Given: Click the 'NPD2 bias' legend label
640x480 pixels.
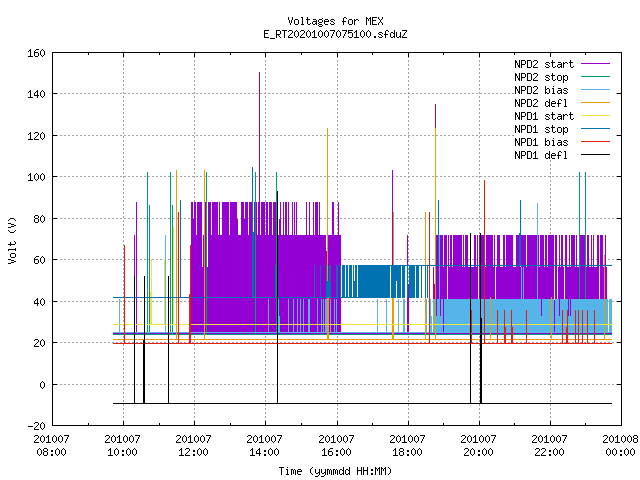Looking at the screenshot, I should click(x=541, y=90).
